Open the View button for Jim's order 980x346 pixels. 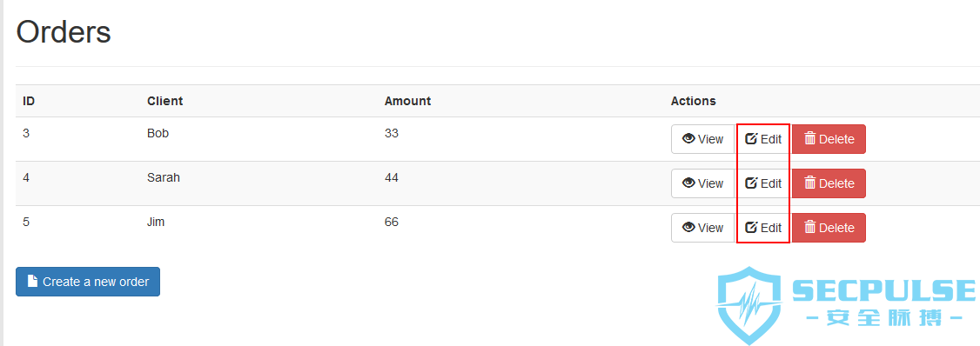(702, 228)
